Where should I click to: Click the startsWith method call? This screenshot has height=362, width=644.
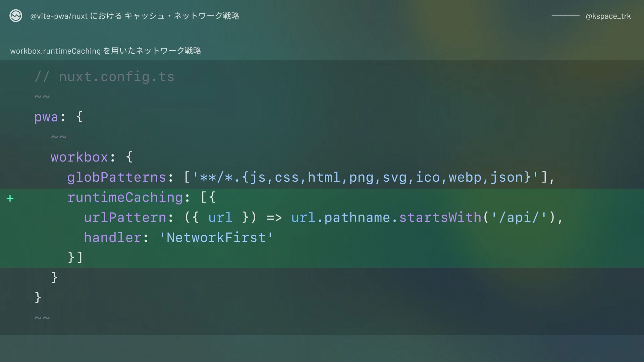[440, 218]
